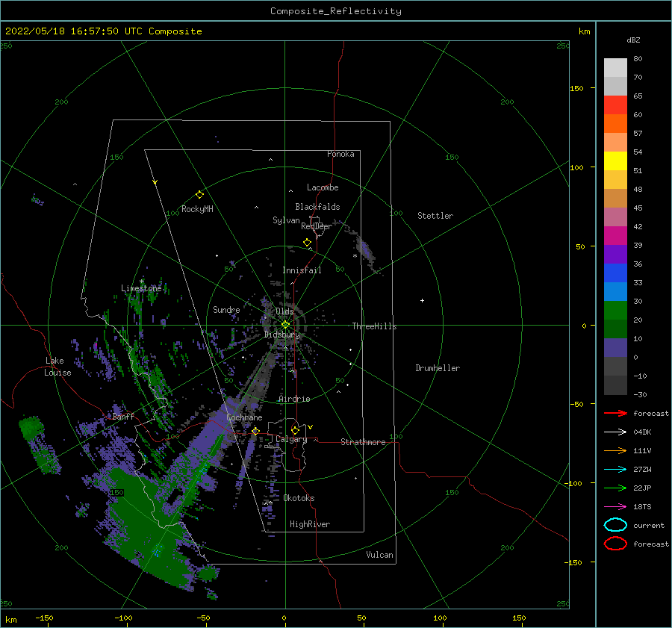Image resolution: width=672 pixels, height=628 pixels.
Task: Click the Composite_Reflectivity title text
Action: coord(336,11)
